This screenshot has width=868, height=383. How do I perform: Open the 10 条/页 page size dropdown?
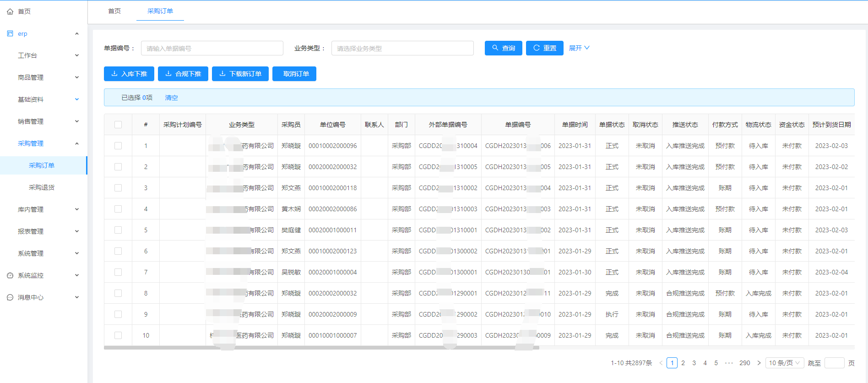click(x=785, y=363)
